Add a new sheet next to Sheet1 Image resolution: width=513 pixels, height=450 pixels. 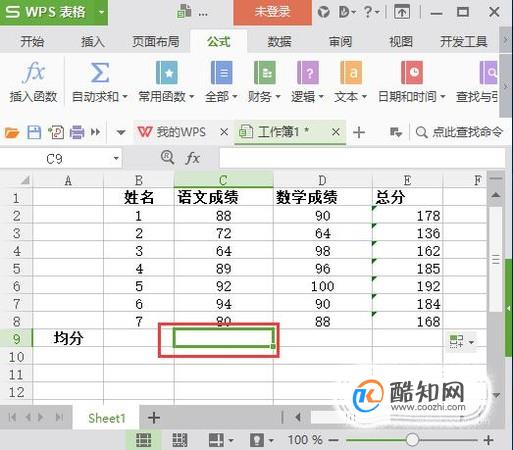(x=154, y=418)
